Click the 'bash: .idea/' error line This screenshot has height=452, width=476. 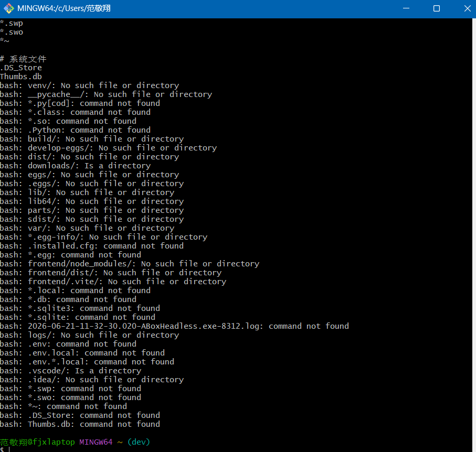(x=92, y=380)
